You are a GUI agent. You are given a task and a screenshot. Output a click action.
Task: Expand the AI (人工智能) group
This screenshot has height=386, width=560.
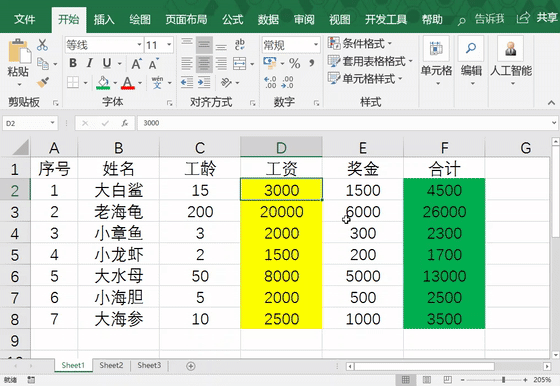coord(511,61)
